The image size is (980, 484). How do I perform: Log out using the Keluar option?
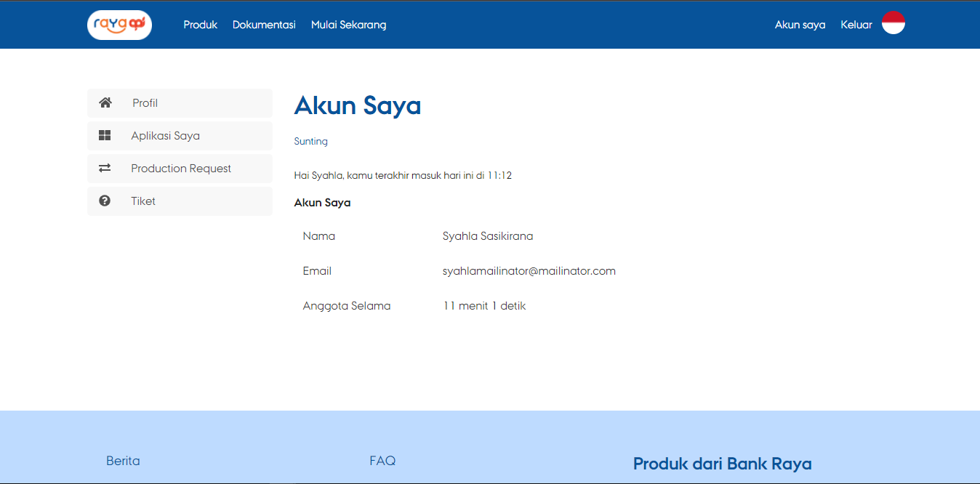[x=856, y=24]
